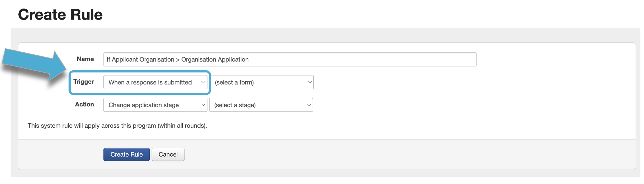Screen dimensions: 644x184
Task: Click the chevron arrow on the Trigger dropdown
Action: click(203, 82)
